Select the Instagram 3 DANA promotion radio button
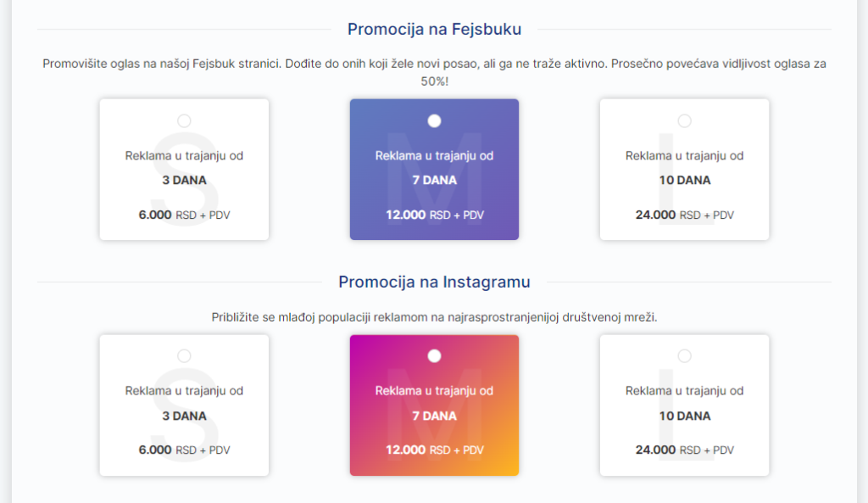Viewport: 868px width, 503px height. (x=184, y=355)
